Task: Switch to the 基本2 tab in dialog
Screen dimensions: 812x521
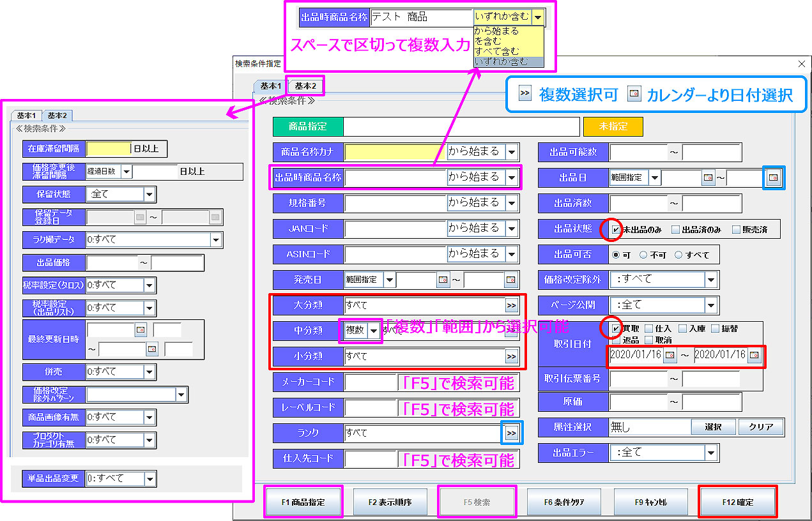Action: (x=305, y=86)
